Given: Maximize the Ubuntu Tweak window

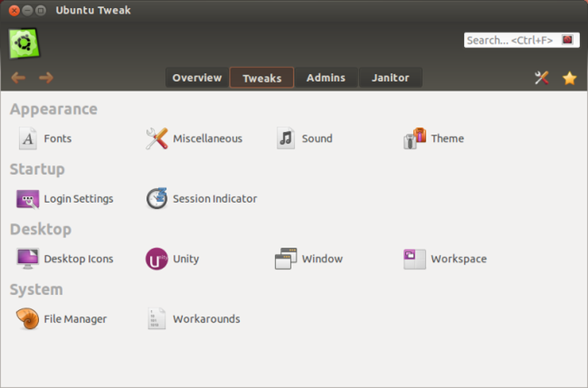Looking at the screenshot, I should (x=41, y=10).
